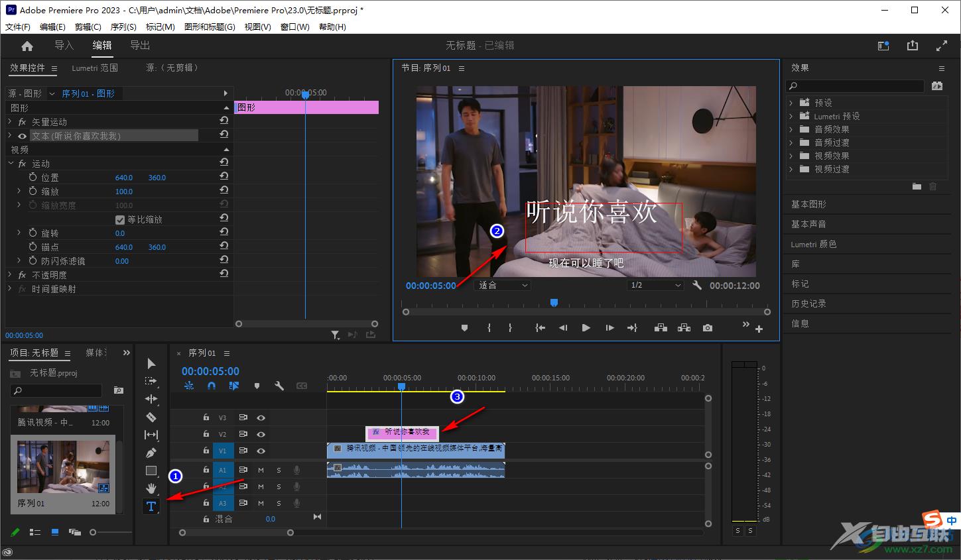Toggle uniform scale checkbox
The height and width of the screenshot is (560, 961).
120,219
